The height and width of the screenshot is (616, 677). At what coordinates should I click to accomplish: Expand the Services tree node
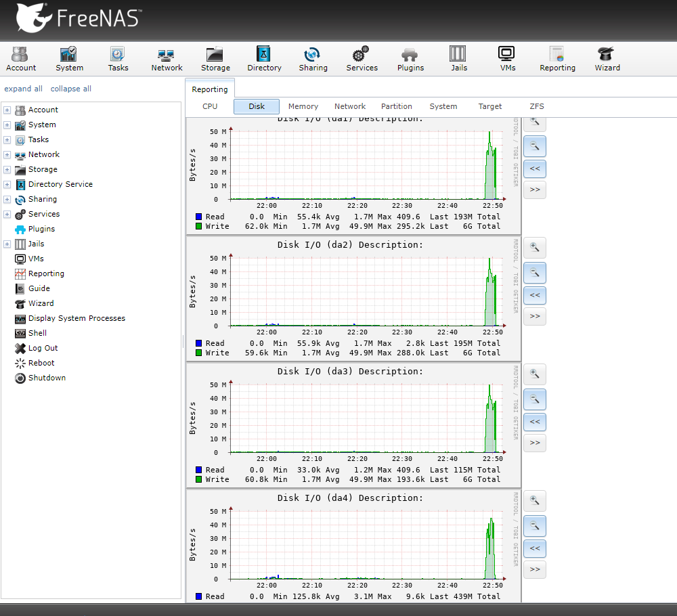point(7,214)
